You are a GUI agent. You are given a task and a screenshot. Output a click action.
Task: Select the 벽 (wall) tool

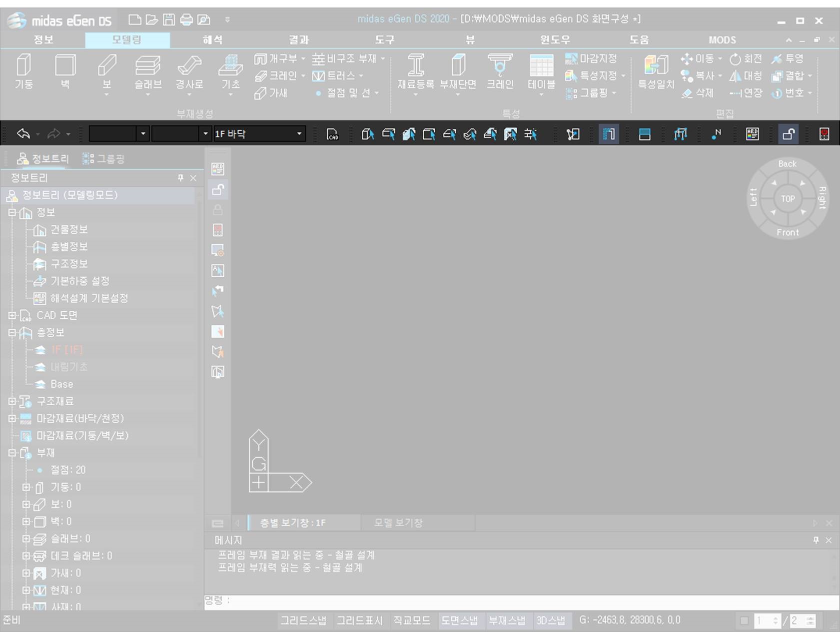pyautogui.click(x=65, y=71)
